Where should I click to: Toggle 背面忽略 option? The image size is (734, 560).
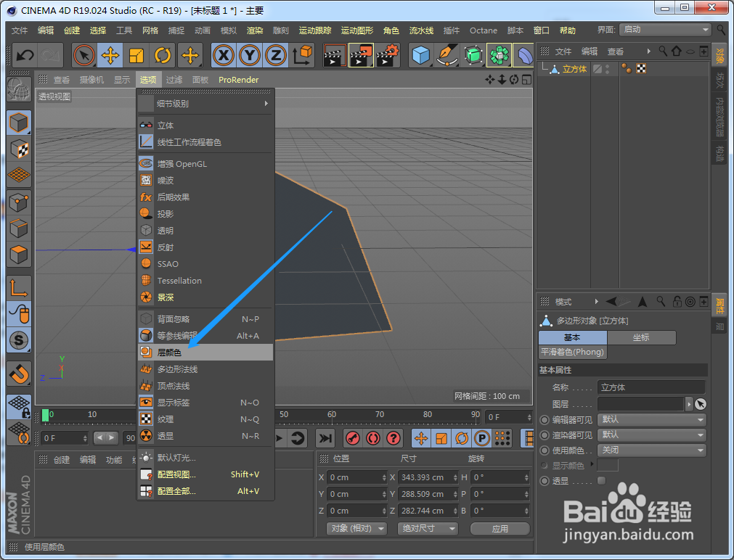pyautogui.click(x=205, y=319)
